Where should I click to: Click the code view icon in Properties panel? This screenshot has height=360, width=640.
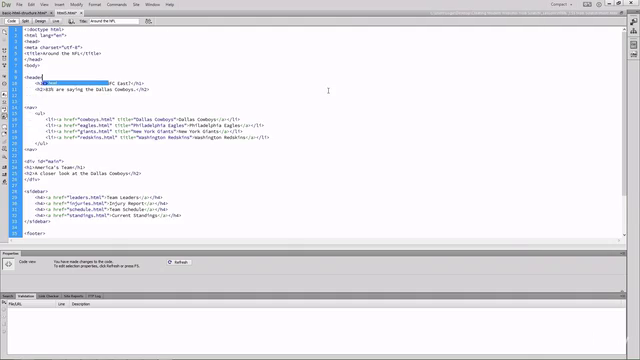click(x=8, y=264)
